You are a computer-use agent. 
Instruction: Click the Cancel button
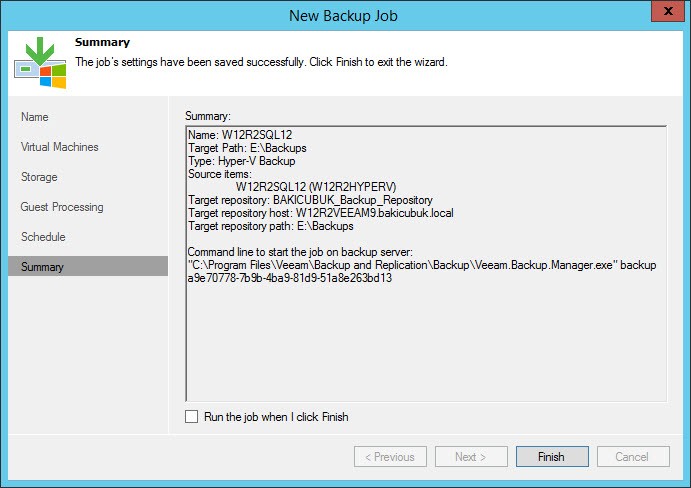pyautogui.click(x=633, y=456)
